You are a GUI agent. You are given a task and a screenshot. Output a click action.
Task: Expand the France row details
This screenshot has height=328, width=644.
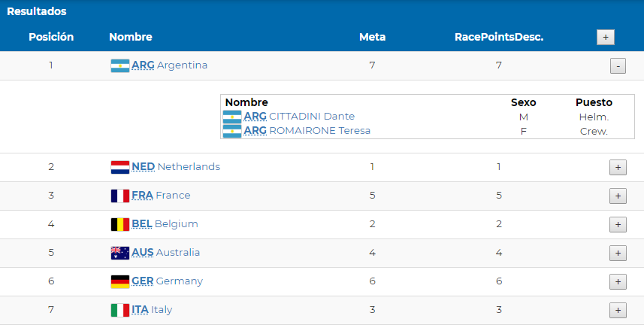pyautogui.click(x=618, y=196)
